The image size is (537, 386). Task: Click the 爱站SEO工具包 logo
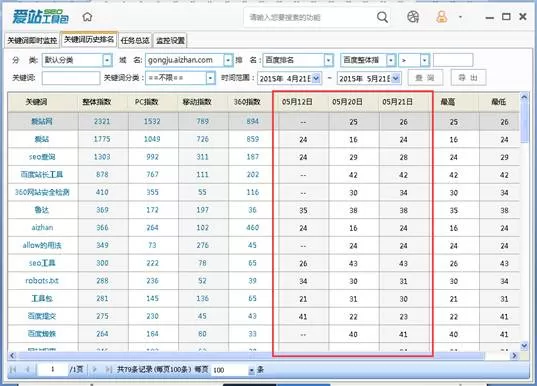click(40, 17)
